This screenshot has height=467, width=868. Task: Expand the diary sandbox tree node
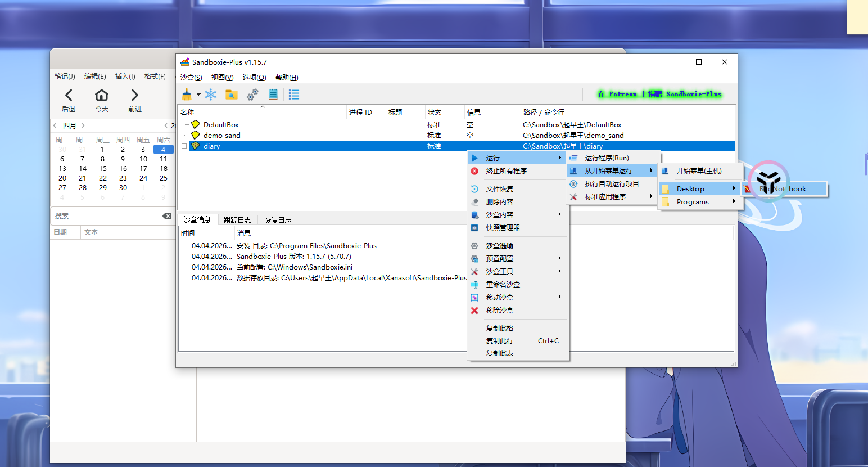point(184,146)
